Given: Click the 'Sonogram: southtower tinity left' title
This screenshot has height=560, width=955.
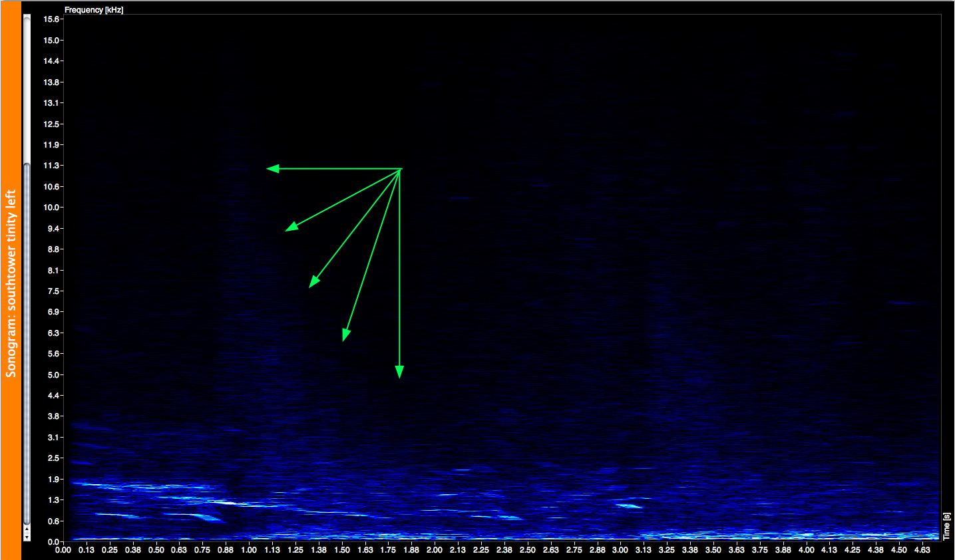Looking at the screenshot, I should pos(11,284).
